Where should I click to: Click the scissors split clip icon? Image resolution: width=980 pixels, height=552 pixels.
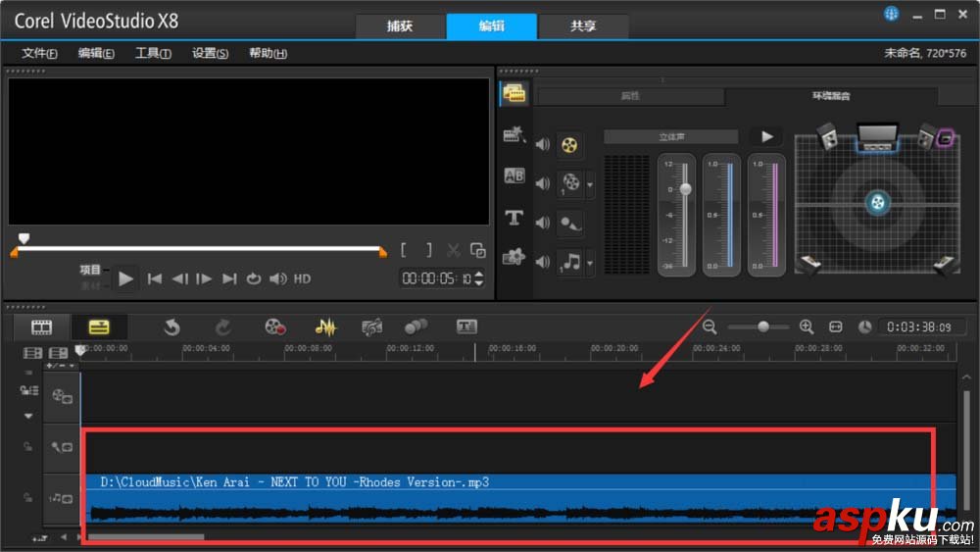click(x=453, y=251)
